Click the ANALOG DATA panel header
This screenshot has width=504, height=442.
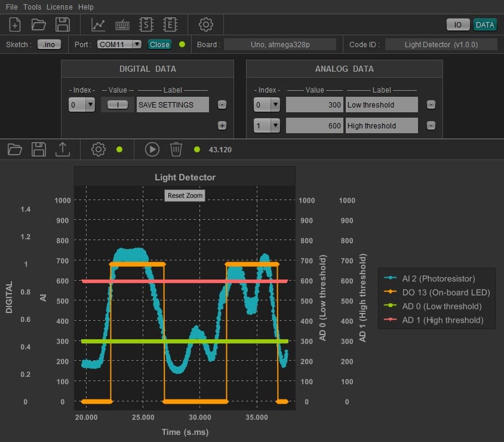tap(344, 69)
